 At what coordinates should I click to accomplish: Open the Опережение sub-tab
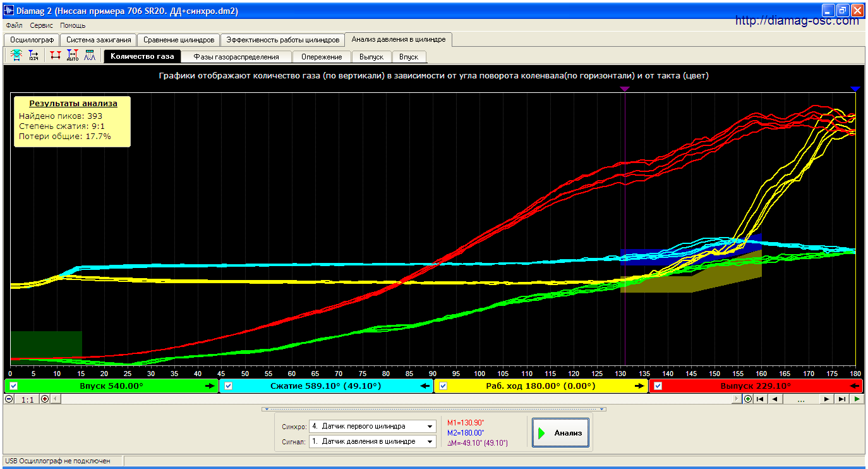[322, 57]
